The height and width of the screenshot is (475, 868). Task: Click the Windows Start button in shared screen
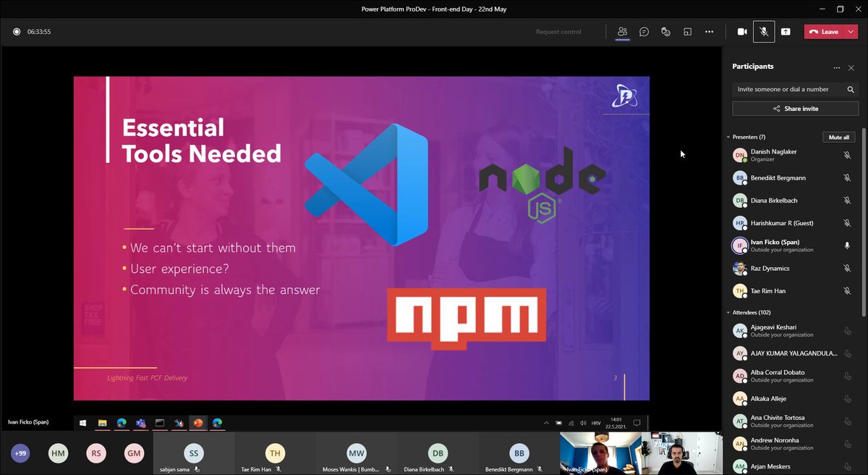[x=83, y=422]
